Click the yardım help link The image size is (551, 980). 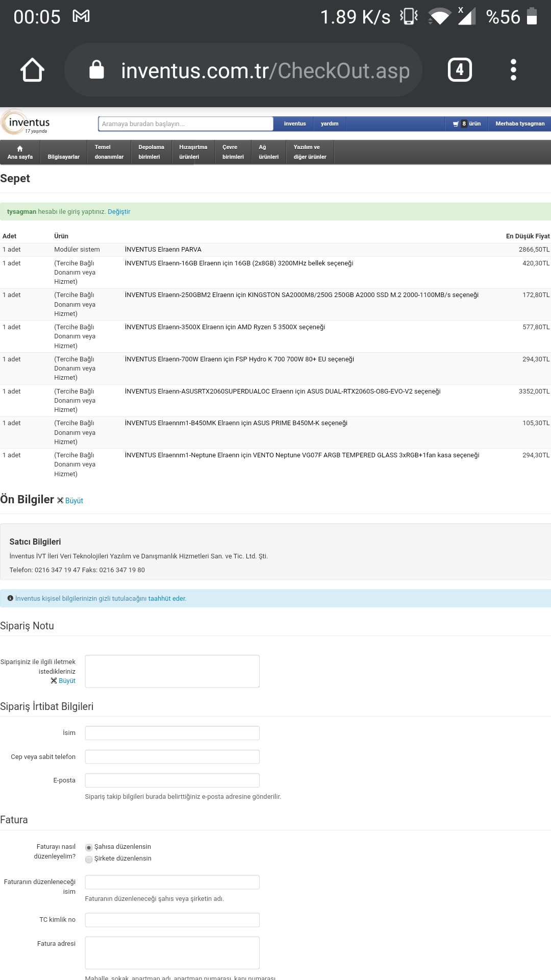(x=330, y=124)
